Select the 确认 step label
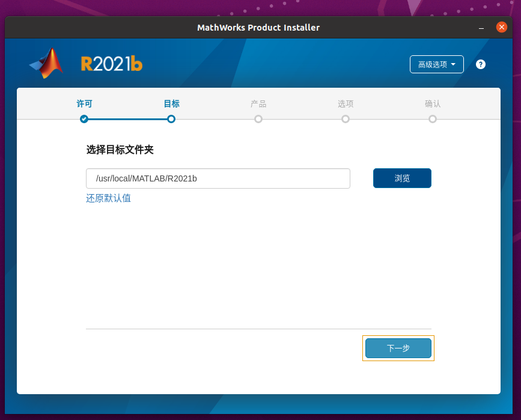The height and width of the screenshot is (420, 521). [x=433, y=104]
